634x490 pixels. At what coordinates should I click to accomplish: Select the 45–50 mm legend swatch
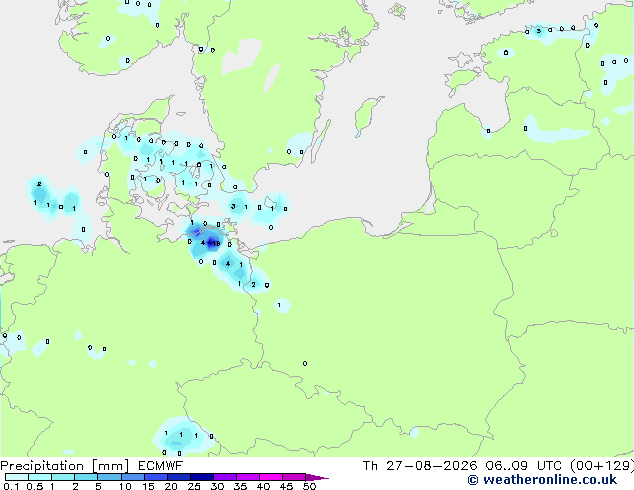coord(294,477)
